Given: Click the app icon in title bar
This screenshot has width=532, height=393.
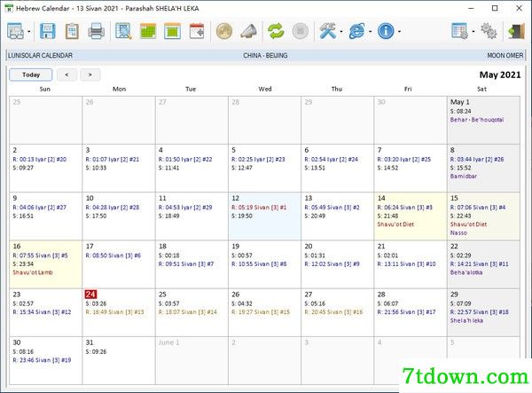Looking at the screenshot, I should 9,9.
